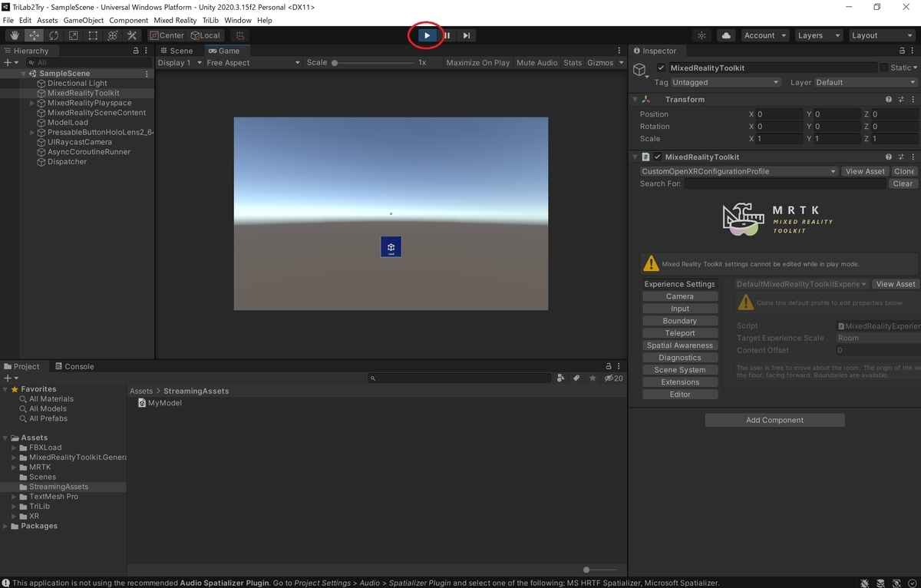The image size is (921, 588).
Task: Open MixedRealityToolkit script presets
Action: click(901, 157)
